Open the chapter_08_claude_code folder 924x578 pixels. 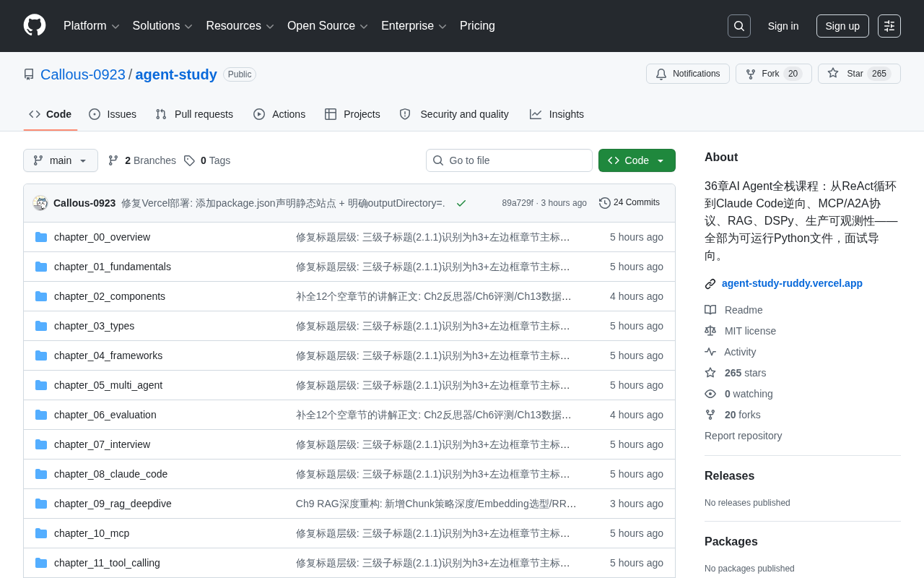click(110, 474)
